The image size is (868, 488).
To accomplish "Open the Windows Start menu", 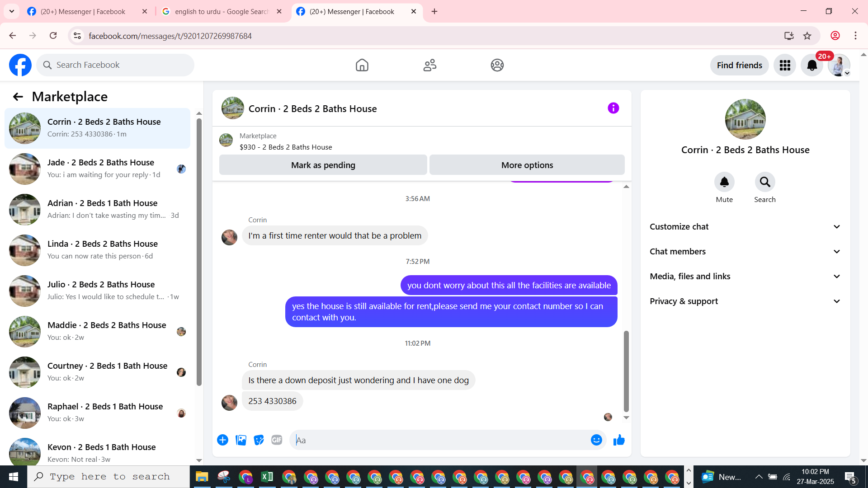I will click(x=14, y=477).
